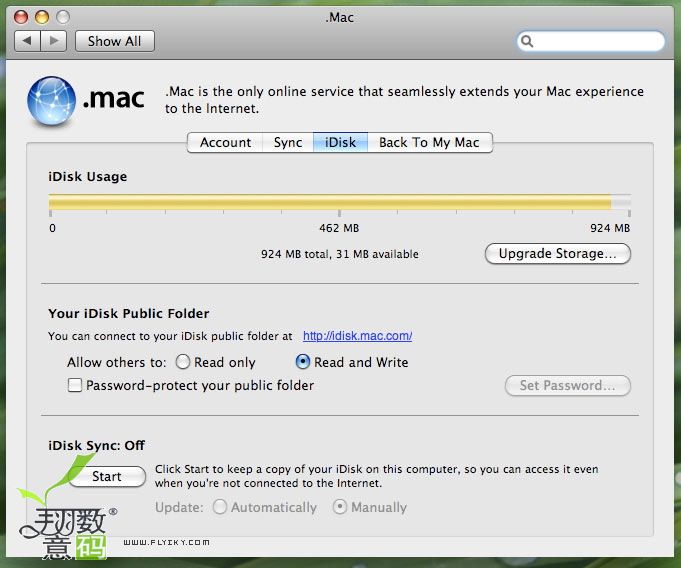Close the .Mac preferences window
The height and width of the screenshot is (568, 681).
click(x=21, y=17)
